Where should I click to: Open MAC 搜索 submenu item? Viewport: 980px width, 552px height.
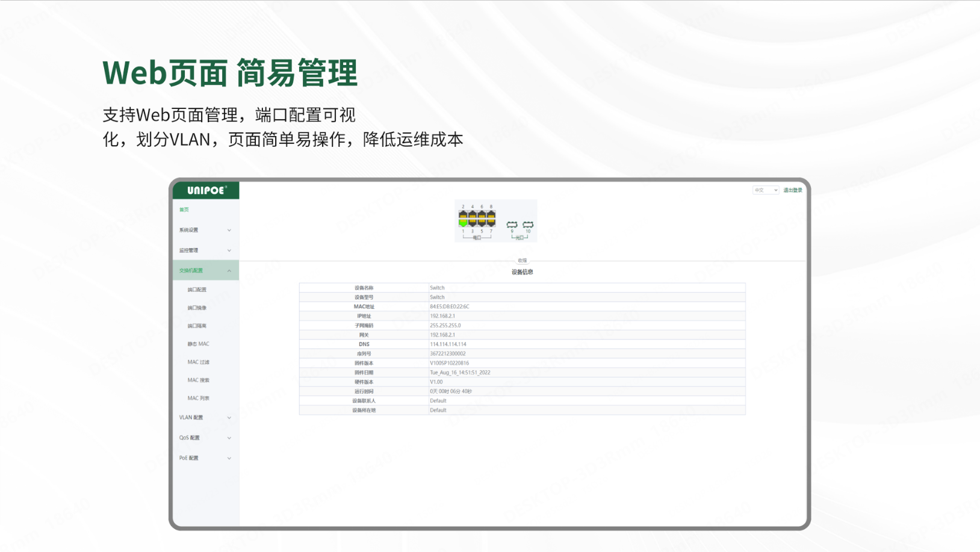198,380
